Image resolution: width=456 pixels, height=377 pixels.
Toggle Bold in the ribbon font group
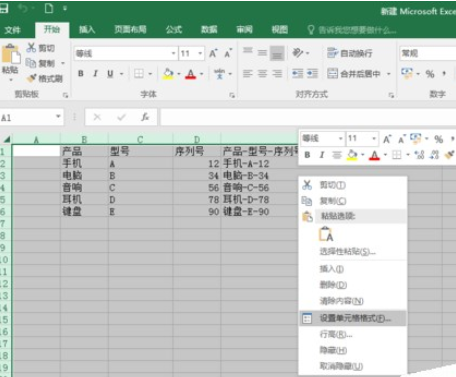[x=81, y=74]
